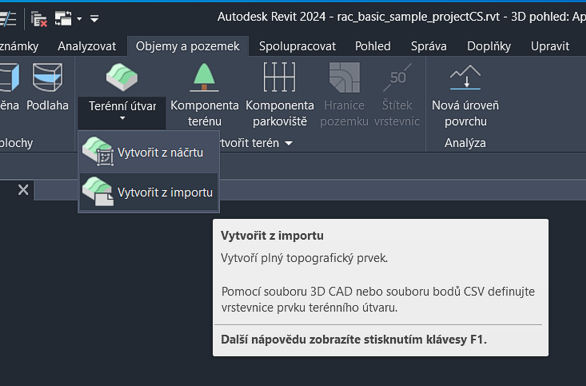Select the Komponenta terénu tree icon
This screenshot has height=386, width=586.
click(x=204, y=77)
